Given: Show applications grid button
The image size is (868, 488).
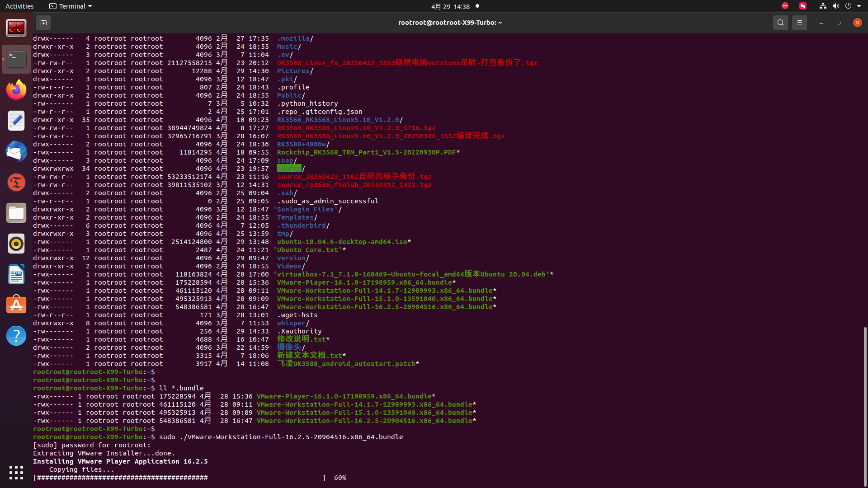Looking at the screenshot, I should point(16,472).
